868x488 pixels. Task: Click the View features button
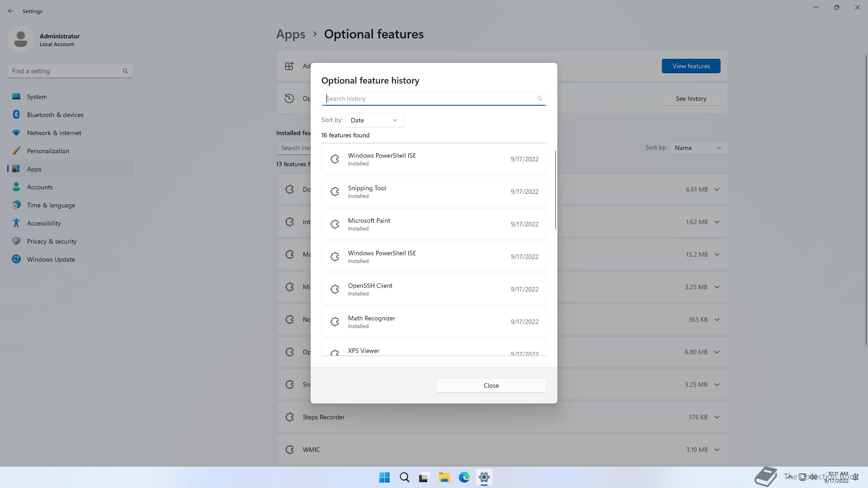(691, 66)
